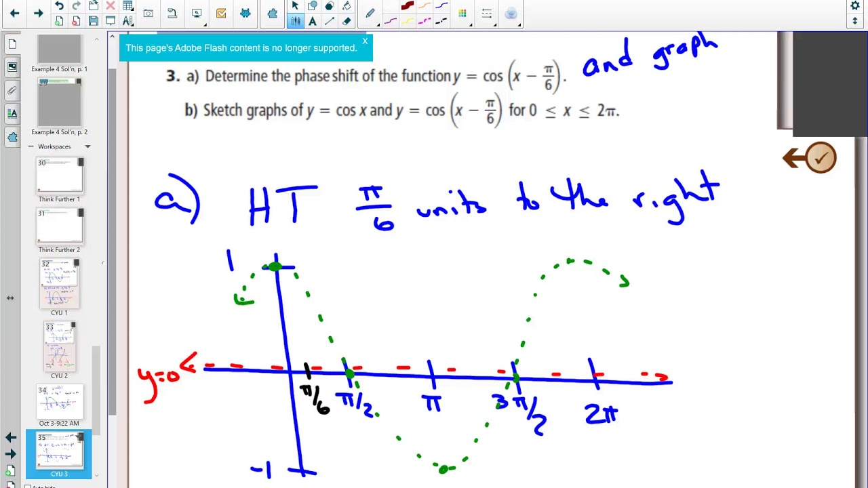Click the solution checkmark arrow button
Image resolution: width=868 pixels, height=488 pixels.
click(810, 158)
